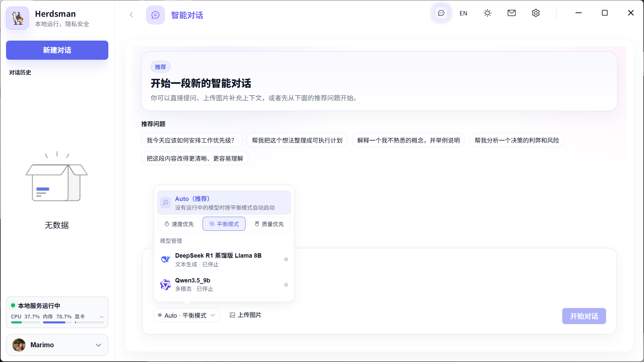
Task: Select question 把这段内容改得更清晰、更容易理解
Action: 195,158
